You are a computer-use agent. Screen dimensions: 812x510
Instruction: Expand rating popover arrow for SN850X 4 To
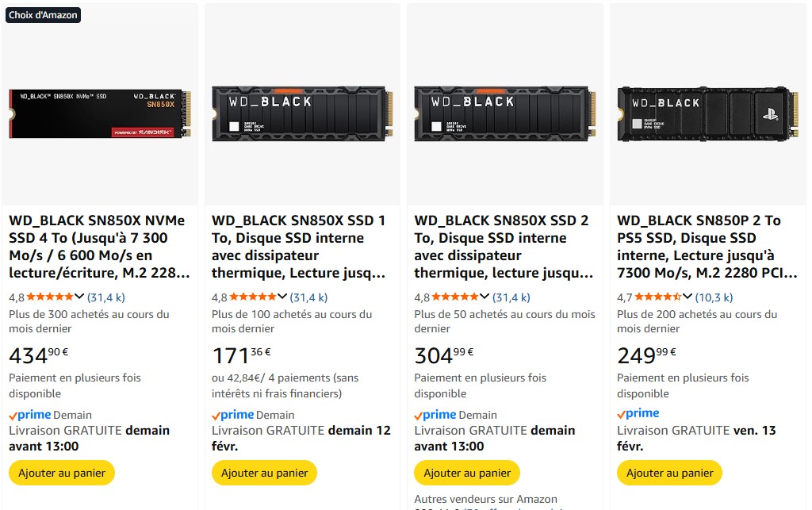[79, 297]
